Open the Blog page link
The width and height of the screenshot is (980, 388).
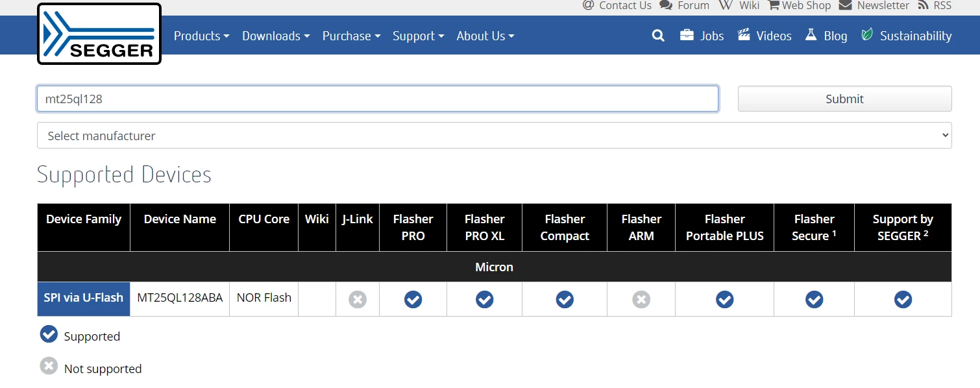[x=835, y=36]
